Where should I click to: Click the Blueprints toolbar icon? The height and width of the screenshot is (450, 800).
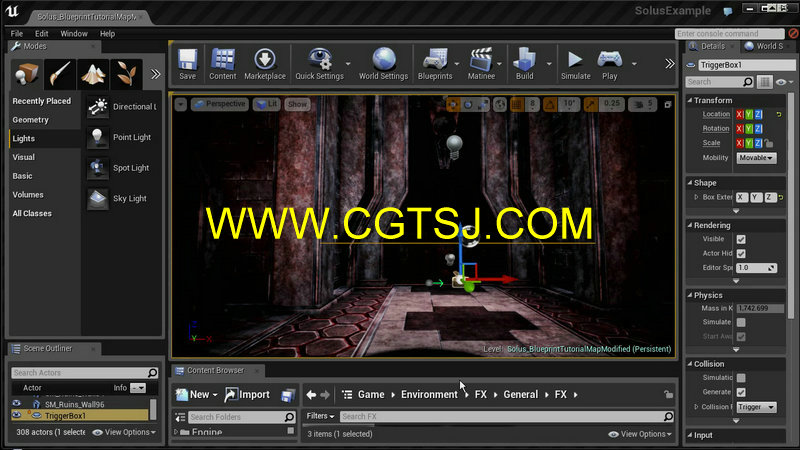click(435, 63)
